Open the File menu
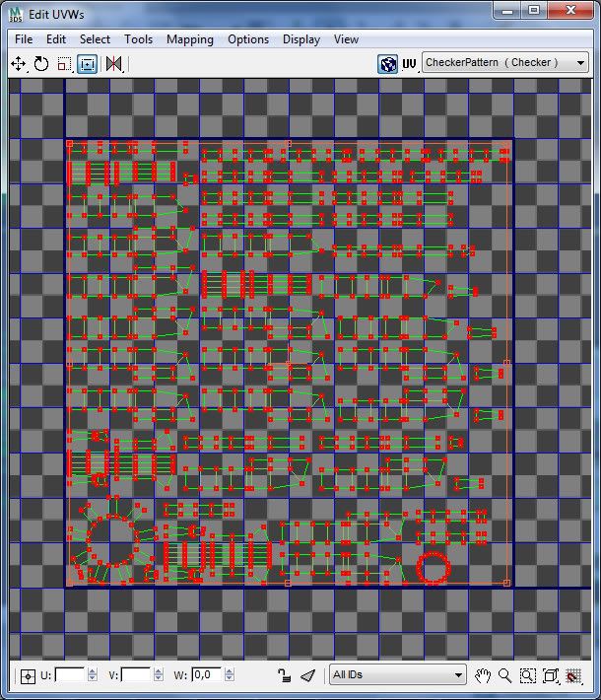 (24, 39)
